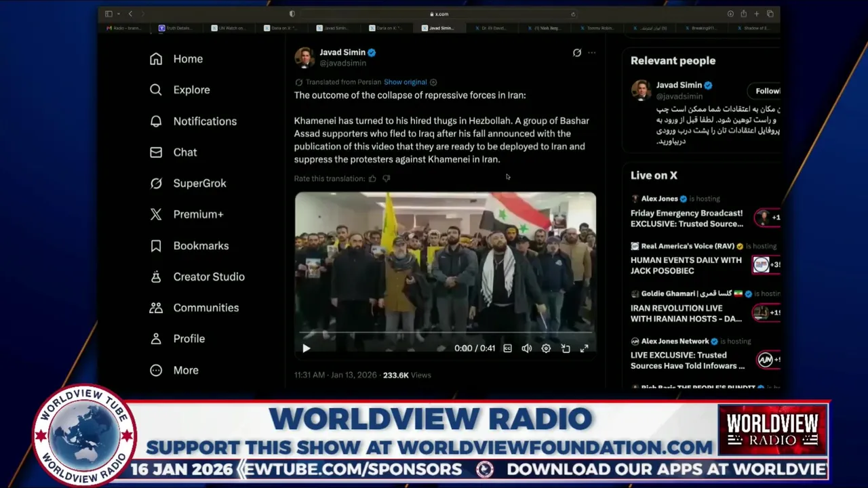Show Safari tab overview

click(770, 14)
